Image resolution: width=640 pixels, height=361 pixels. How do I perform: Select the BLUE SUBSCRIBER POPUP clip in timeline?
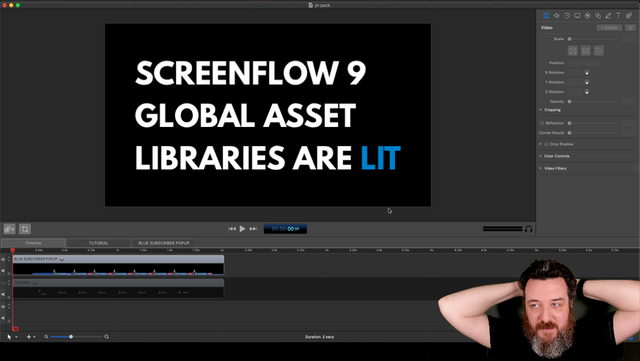point(118,265)
